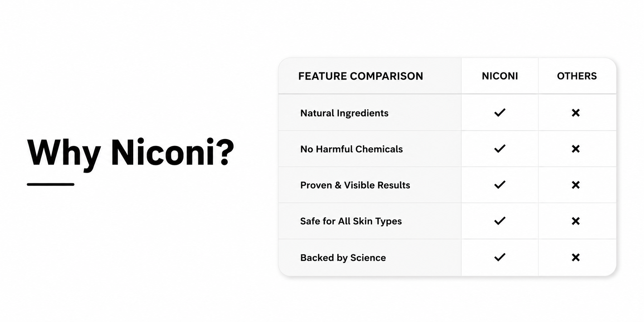Select the Proven & Visible Results label
644x322 pixels.
355,185
